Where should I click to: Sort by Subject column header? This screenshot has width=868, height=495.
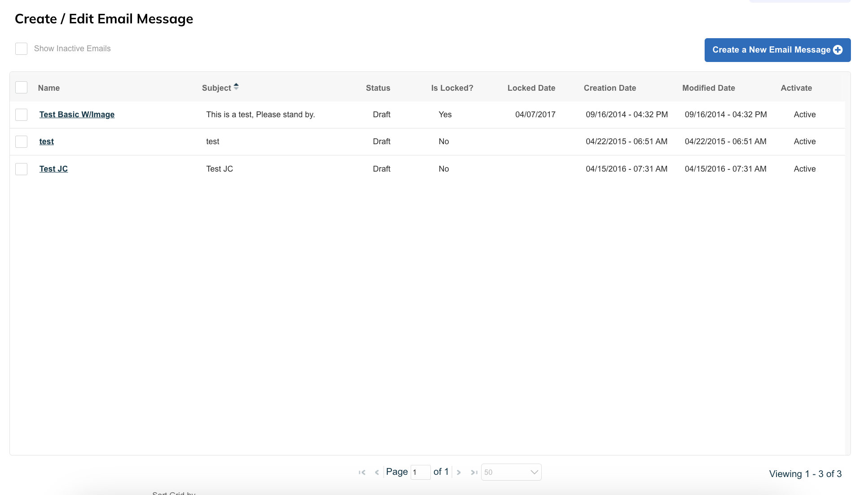[216, 88]
